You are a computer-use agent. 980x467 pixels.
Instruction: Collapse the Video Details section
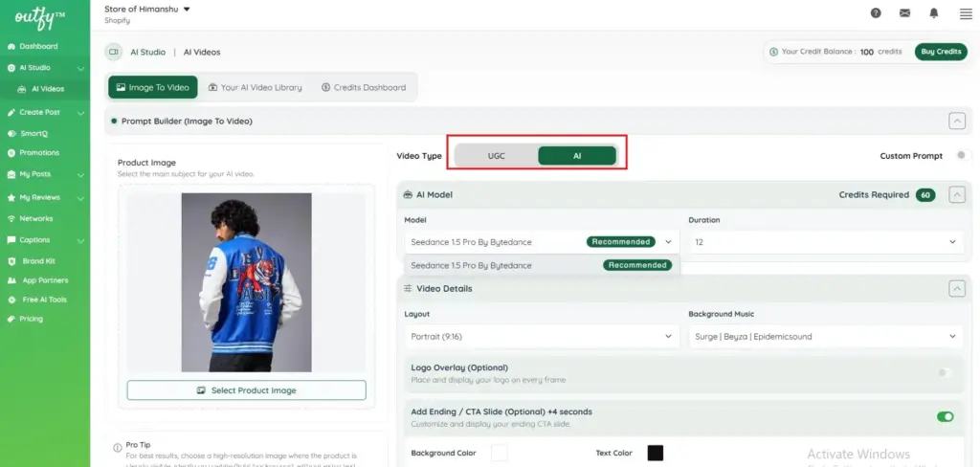956,288
